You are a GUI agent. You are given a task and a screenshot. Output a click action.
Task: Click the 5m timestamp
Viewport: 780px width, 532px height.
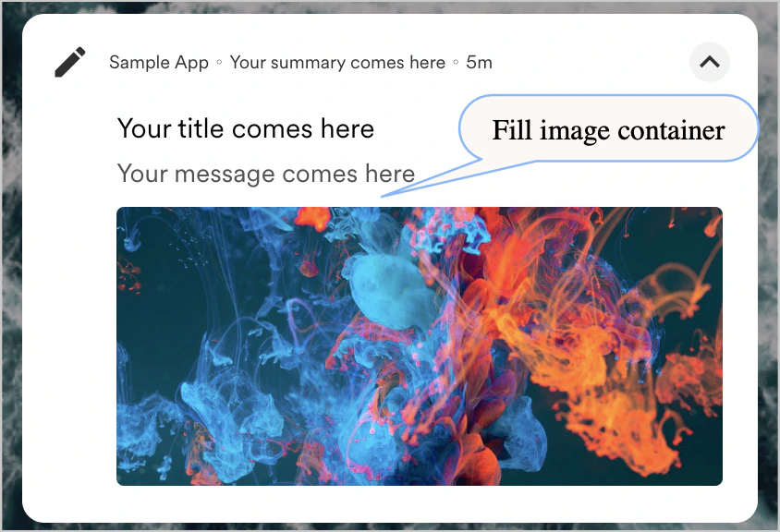click(479, 63)
